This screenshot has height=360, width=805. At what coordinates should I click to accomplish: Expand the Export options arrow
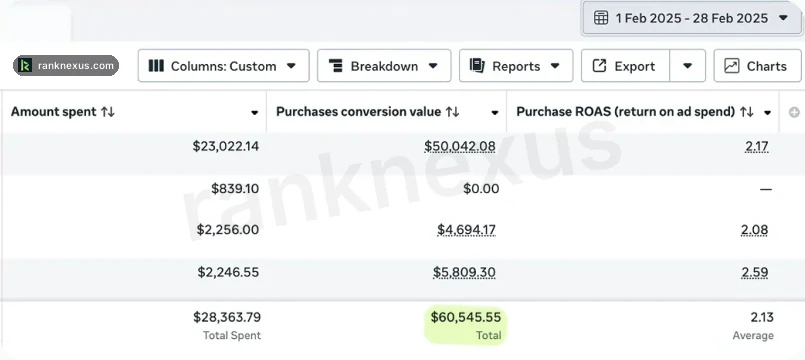pos(687,66)
